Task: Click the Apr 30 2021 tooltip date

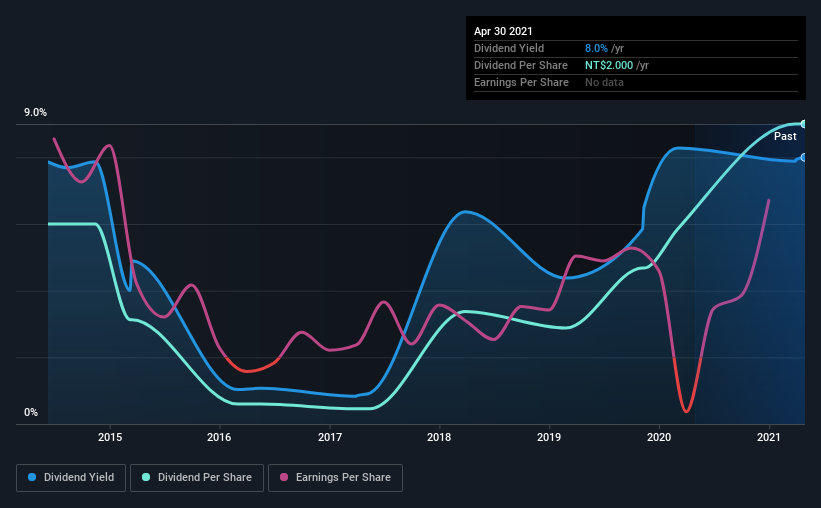Action: [503, 31]
